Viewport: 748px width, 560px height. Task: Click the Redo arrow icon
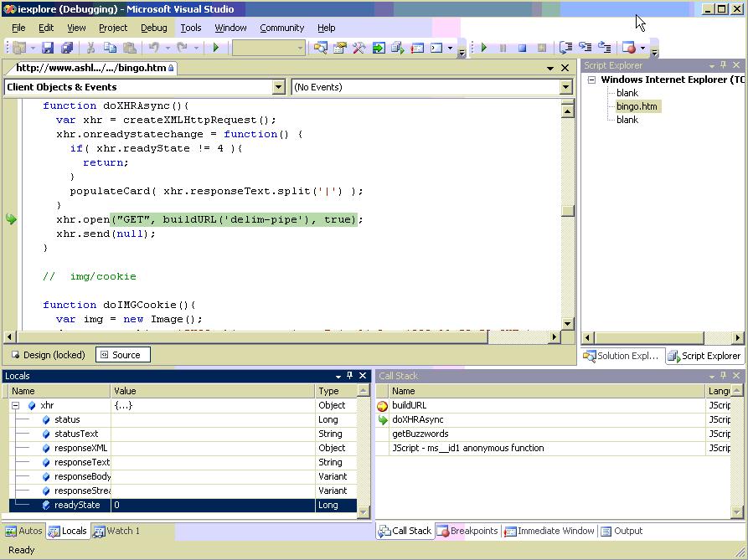click(182, 48)
